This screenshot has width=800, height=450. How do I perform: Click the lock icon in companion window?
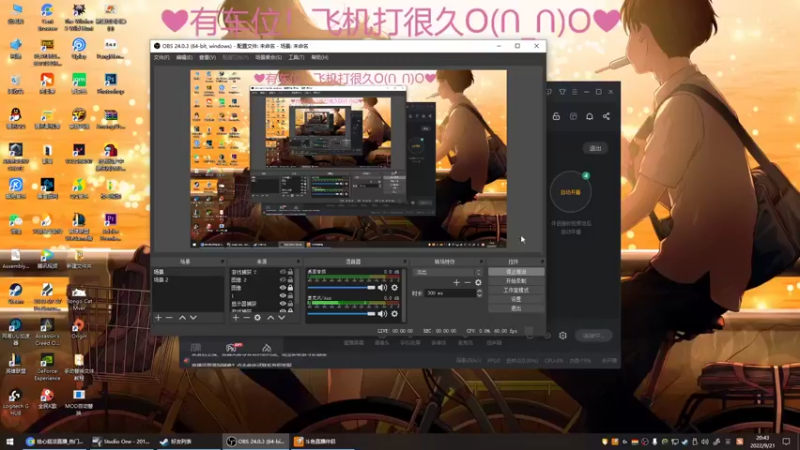point(556,116)
